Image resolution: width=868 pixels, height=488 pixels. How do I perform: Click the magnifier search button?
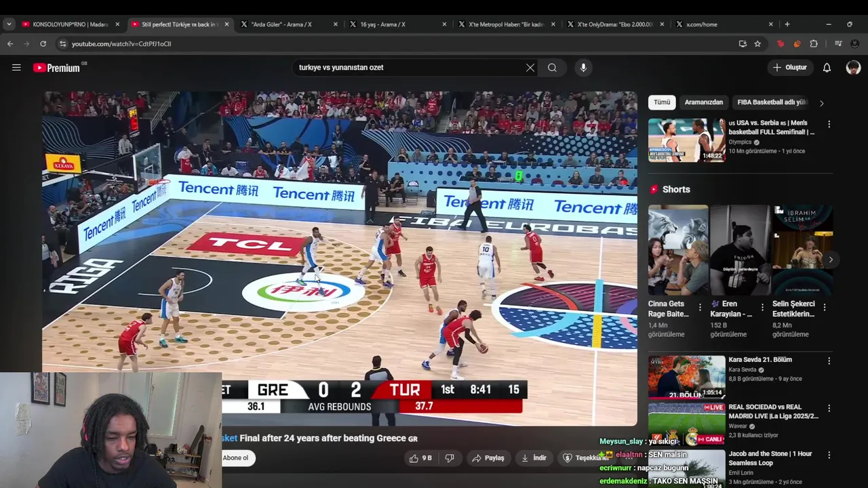point(552,68)
